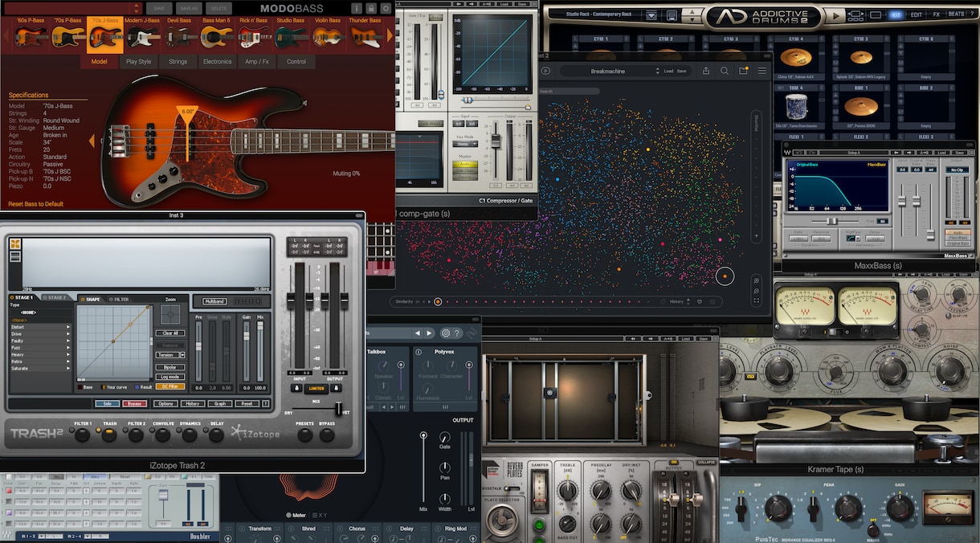980x543 pixels.
Task: Click Trash 2 spectrum view icon top-left
Action: (x=14, y=245)
